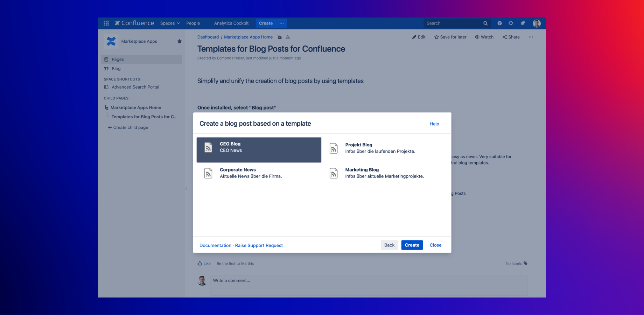Click the Marketplace Apps space name
This screenshot has height=315, width=644.
click(x=139, y=41)
